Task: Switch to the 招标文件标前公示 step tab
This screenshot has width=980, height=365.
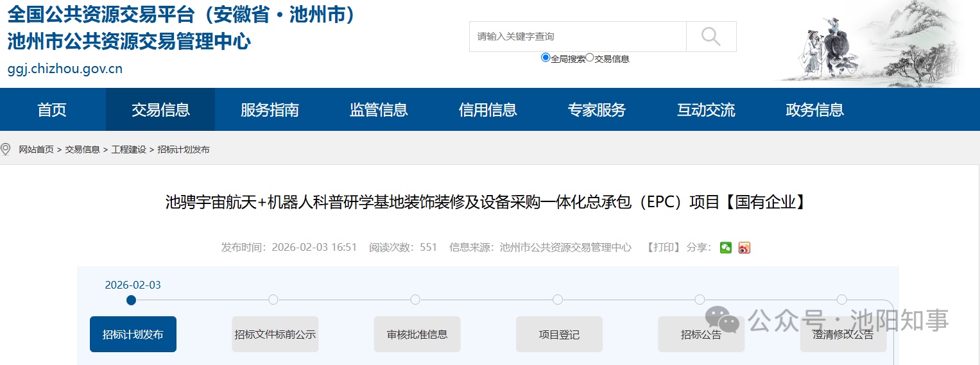Action: point(275,334)
